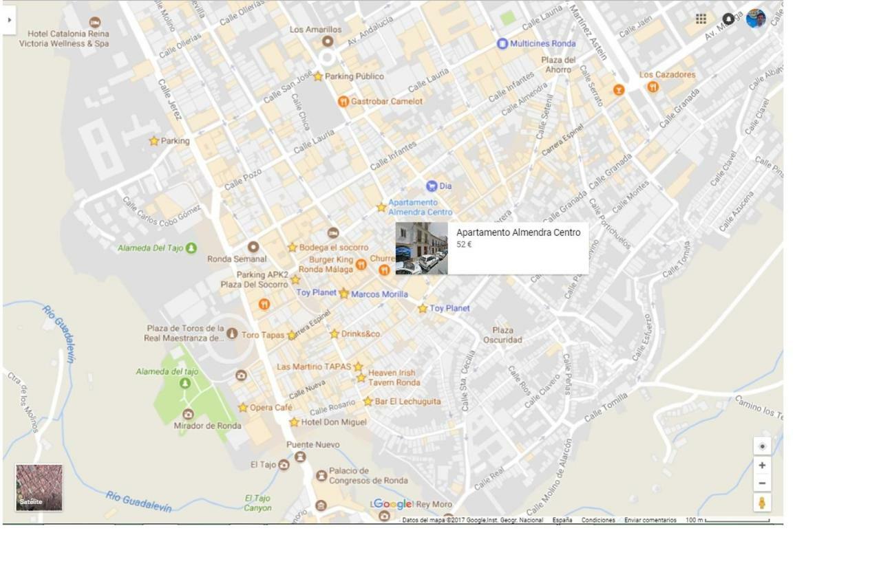Click the Puente Nuevo landmark icon
The height and width of the screenshot is (588, 881).
(x=300, y=457)
